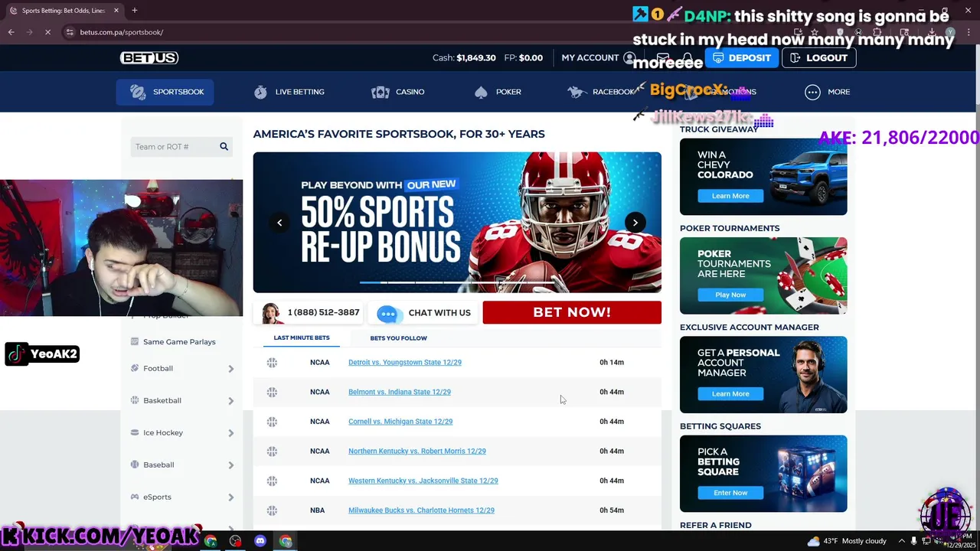Image resolution: width=980 pixels, height=551 pixels.
Task: Go to the Poker section
Action: tap(498, 92)
